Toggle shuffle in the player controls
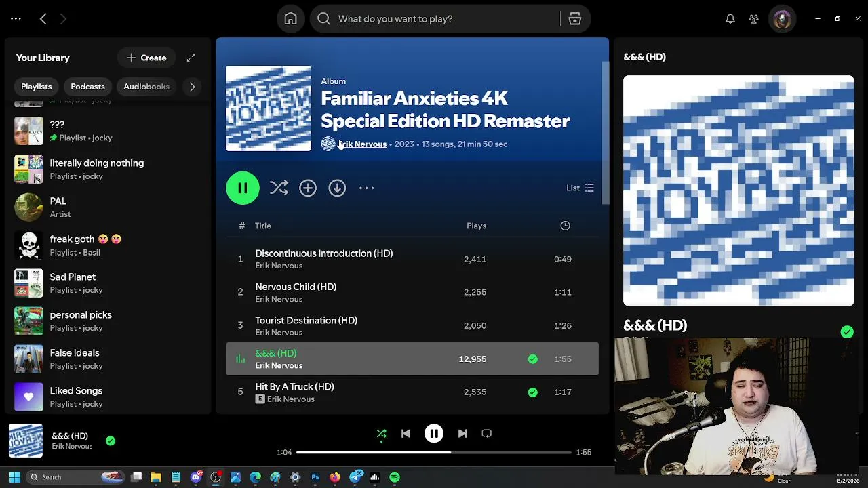The image size is (868, 488). (x=381, y=434)
